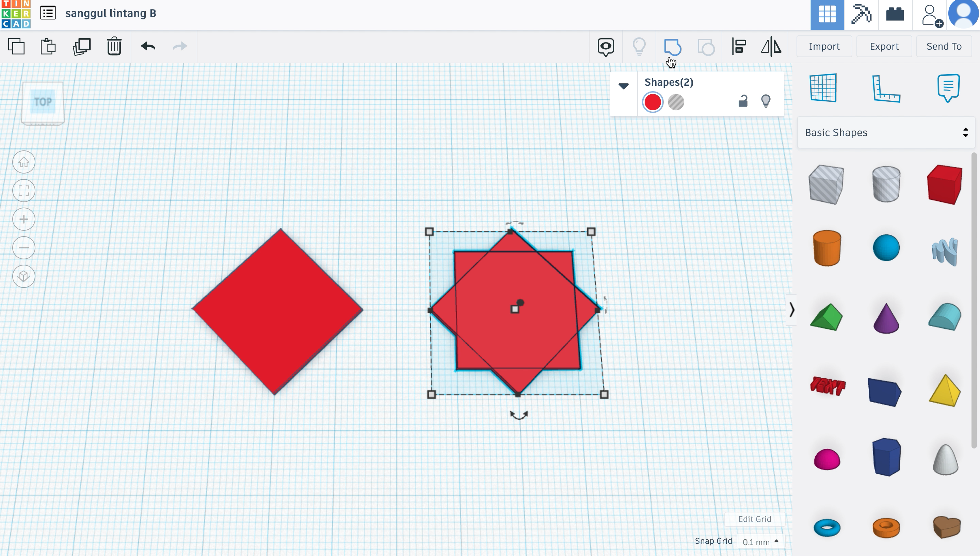Screen dimensions: 980x556
Task: Click the Import button
Action: click(824, 46)
